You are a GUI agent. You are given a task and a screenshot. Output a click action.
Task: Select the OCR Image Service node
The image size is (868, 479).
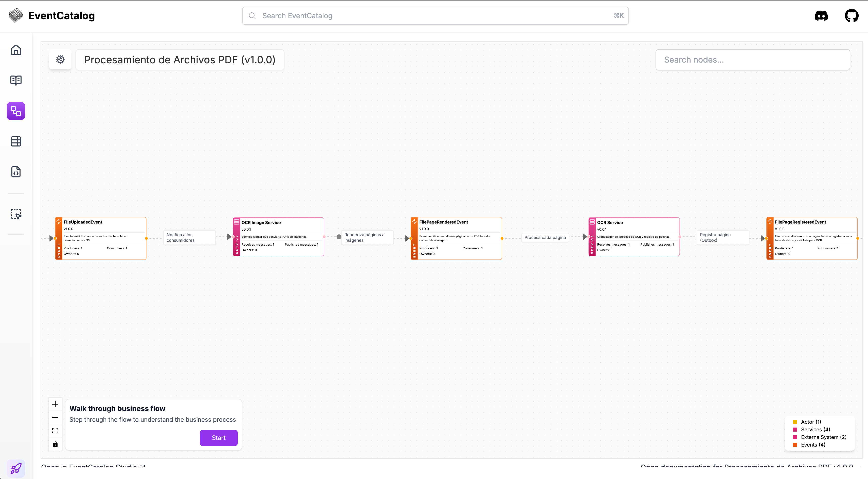tap(278, 237)
